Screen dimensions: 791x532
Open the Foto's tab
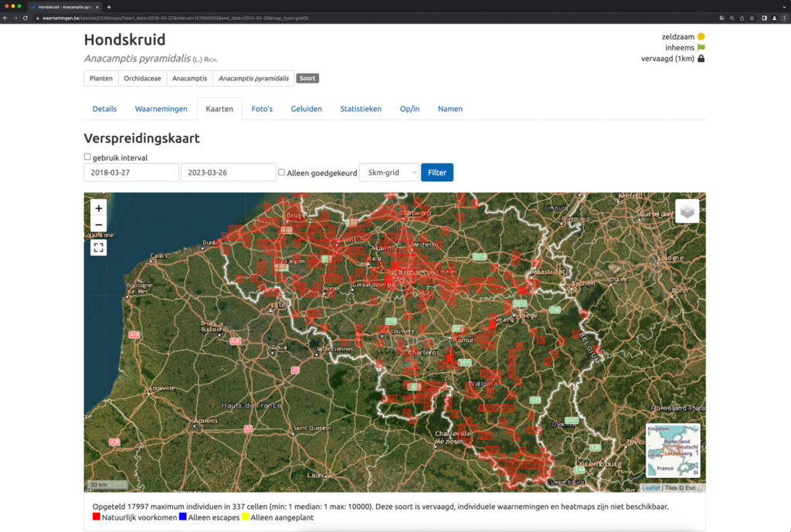point(262,109)
